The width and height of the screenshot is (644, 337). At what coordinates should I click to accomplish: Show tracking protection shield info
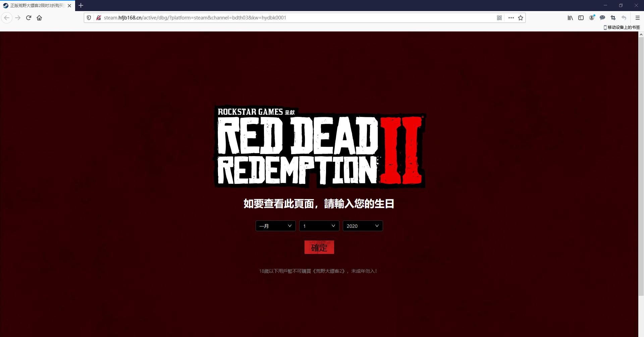coord(89,18)
